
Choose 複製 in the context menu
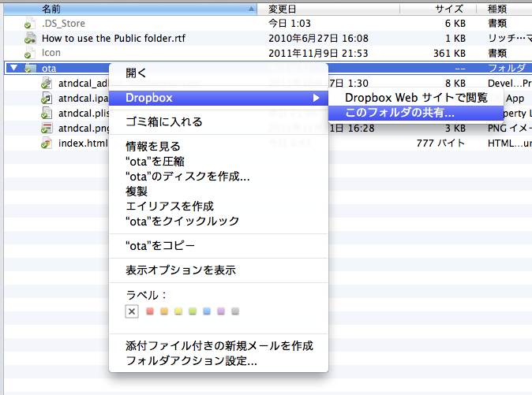219,191
